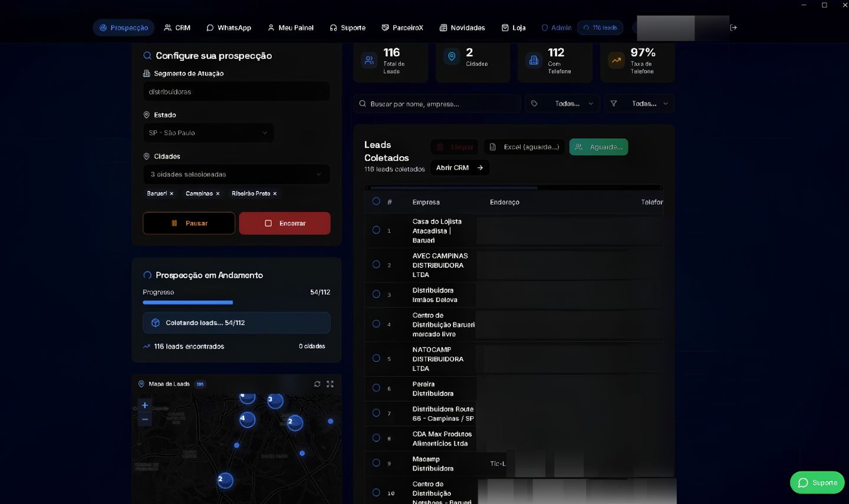Click map cluster marker labeled 3
Screen dimensions: 849x504
(275, 401)
